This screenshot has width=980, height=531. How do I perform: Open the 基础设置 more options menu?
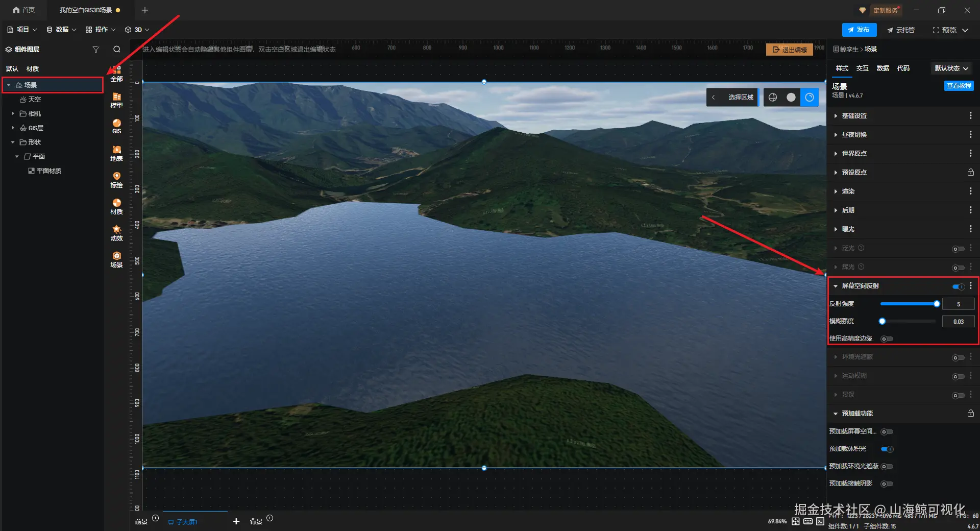970,116
